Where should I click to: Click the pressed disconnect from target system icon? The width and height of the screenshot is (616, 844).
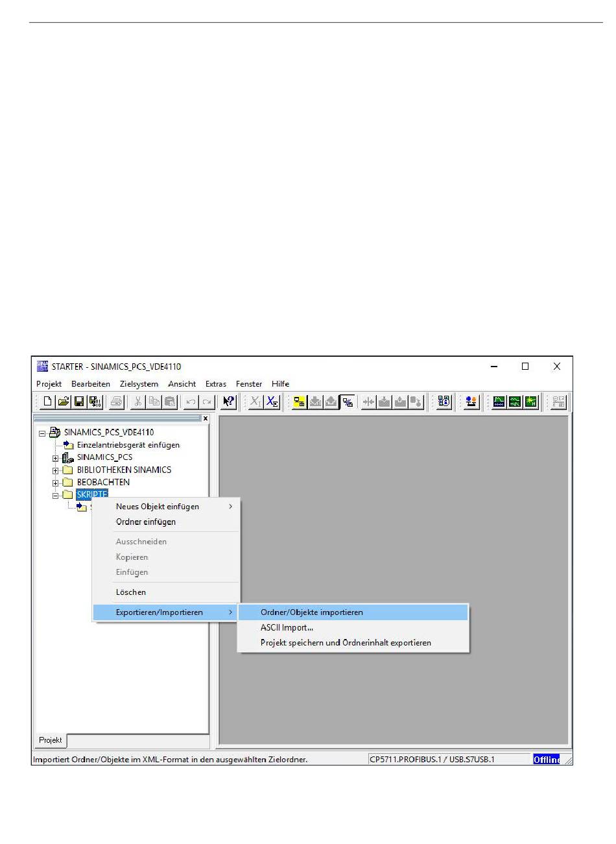pos(348,402)
